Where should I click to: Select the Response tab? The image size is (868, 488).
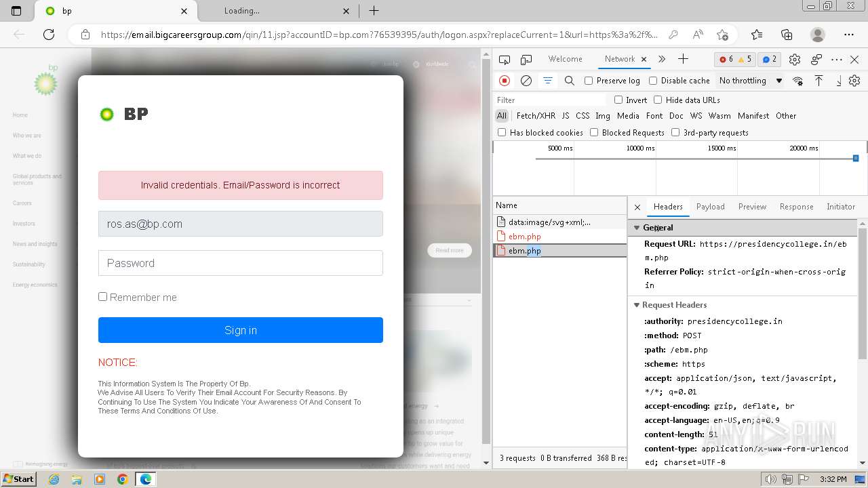pyautogui.click(x=797, y=207)
